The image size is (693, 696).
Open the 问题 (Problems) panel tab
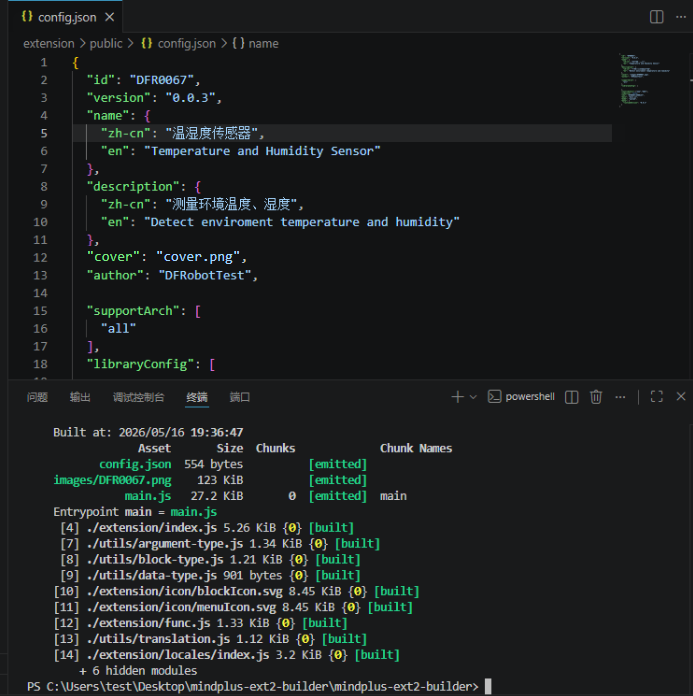click(37, 397)
